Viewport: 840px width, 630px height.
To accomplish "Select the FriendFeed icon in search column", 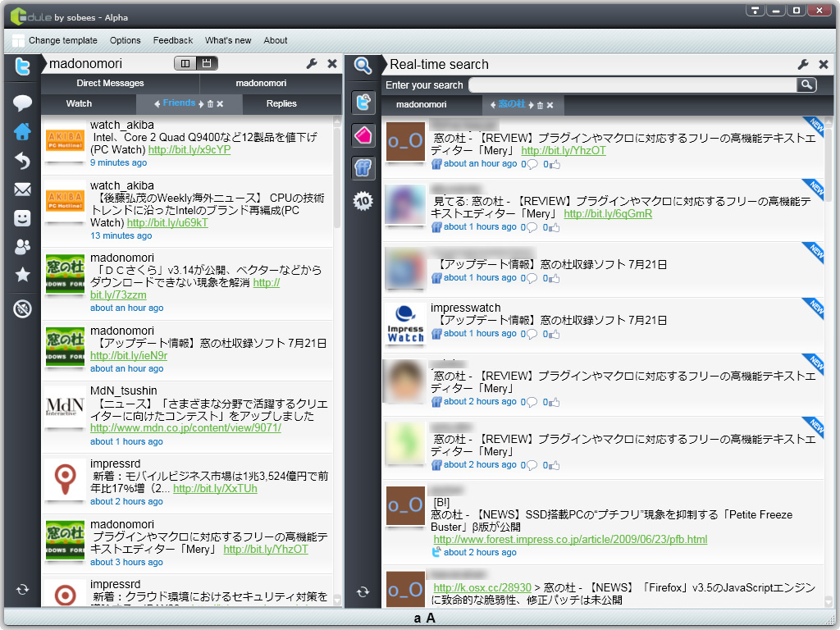I will tap(363, 167).
